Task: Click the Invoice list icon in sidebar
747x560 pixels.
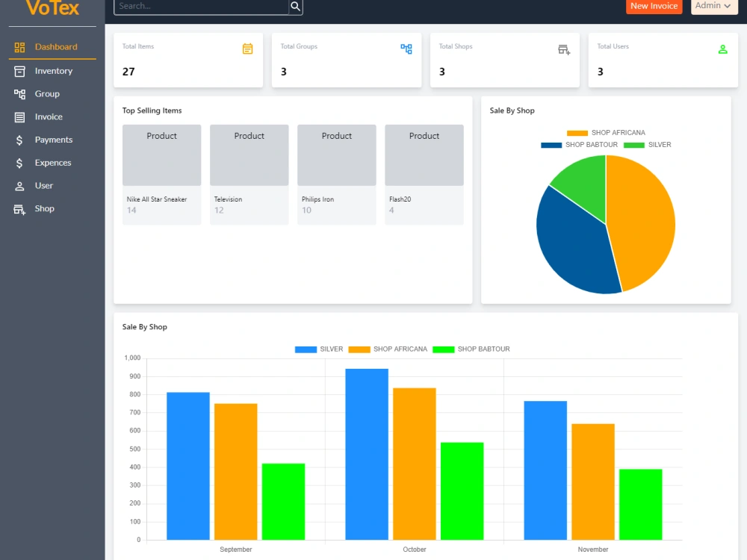Action: tap(19, 117)
